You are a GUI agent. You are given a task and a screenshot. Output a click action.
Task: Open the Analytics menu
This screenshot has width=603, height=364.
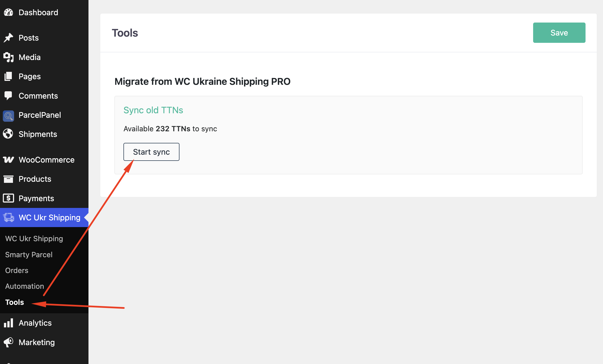[44, 323]
